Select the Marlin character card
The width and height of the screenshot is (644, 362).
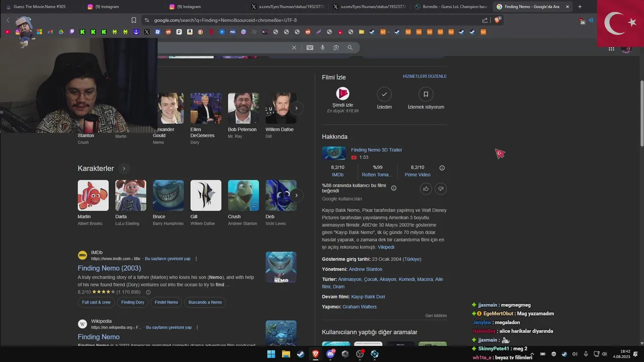(93, 203)
